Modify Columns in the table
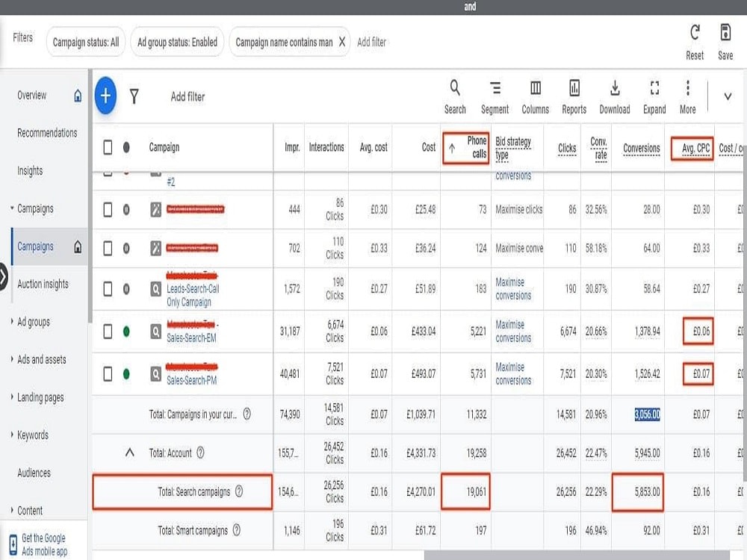Viewport: 747px width, 560px height. pos(536,96)
